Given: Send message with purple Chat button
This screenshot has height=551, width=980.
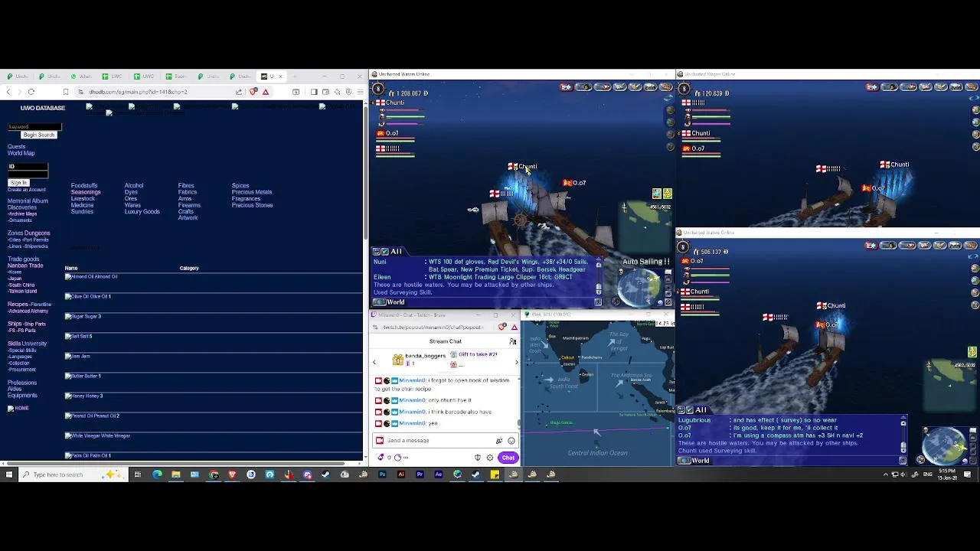Looking at the screenshot, I should [x=508, y=458].
